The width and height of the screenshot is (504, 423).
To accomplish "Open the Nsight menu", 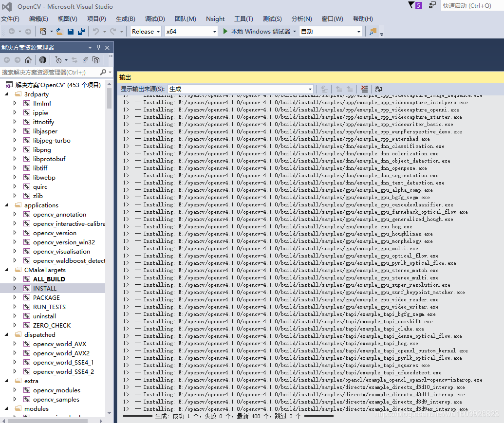I will (x=215, y=18).
